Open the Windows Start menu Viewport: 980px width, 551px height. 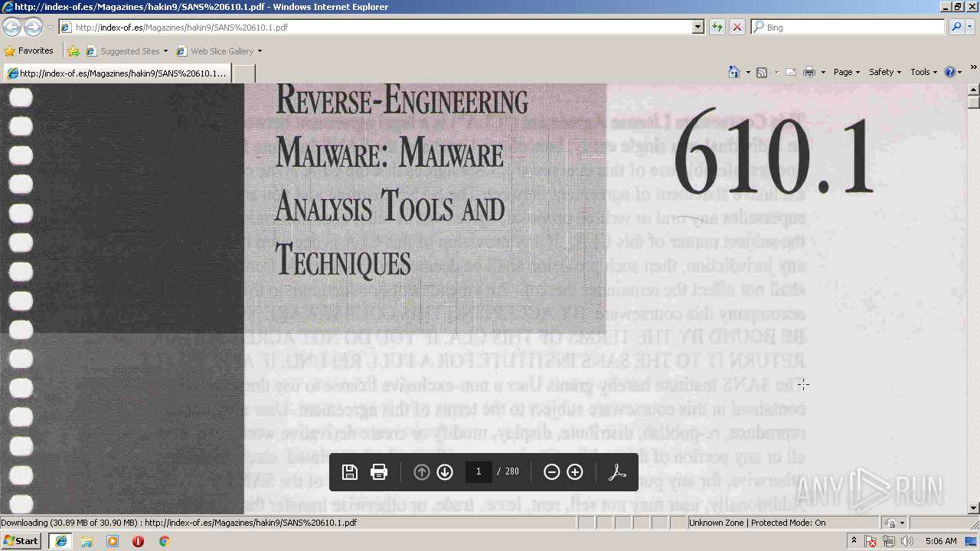click(x=21, y=541)
